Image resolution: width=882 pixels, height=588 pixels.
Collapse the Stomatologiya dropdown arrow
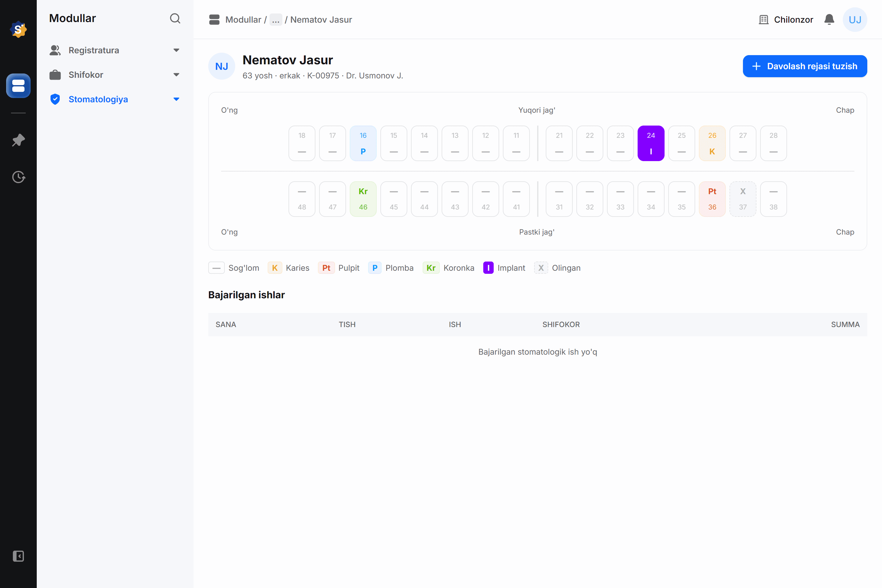click(176, 99)
